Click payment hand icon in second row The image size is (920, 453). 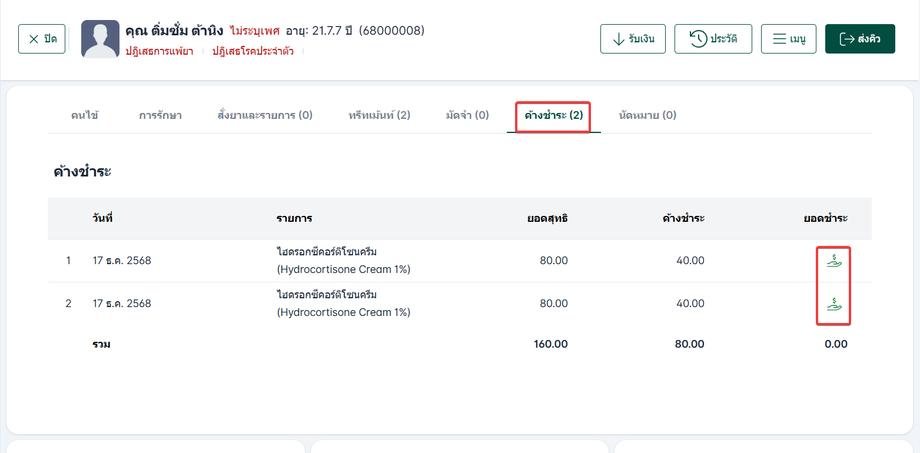point(834,304)
